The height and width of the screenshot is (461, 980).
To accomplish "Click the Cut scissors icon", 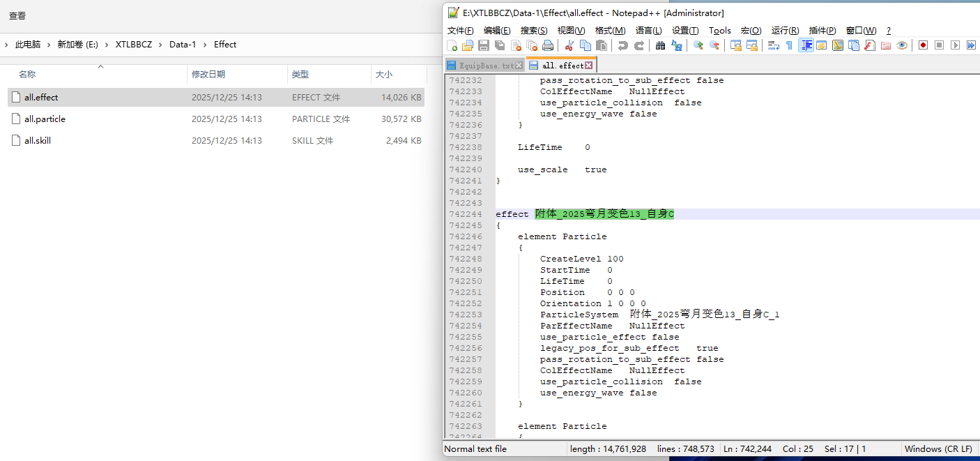I will click(x=569, y=45).
